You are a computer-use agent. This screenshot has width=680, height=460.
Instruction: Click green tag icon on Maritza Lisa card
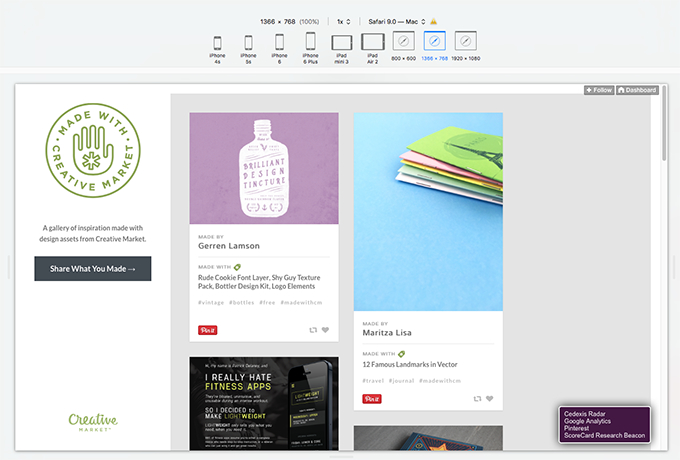pyautogui.click(x=402, y=354)
